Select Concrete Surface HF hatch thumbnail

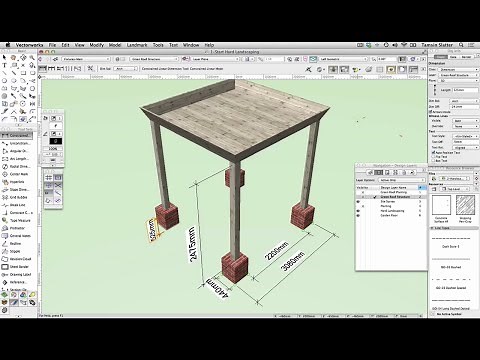click(x=441, y=205)
